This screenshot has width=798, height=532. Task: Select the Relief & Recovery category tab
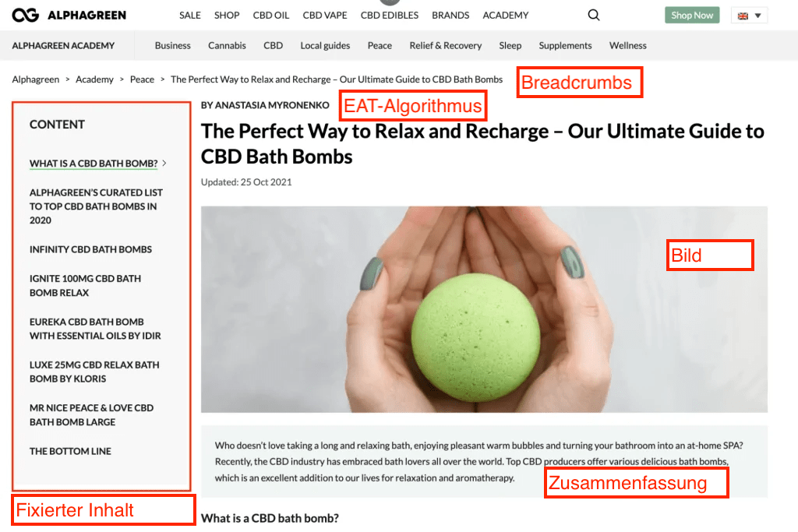tap(445, 45)
